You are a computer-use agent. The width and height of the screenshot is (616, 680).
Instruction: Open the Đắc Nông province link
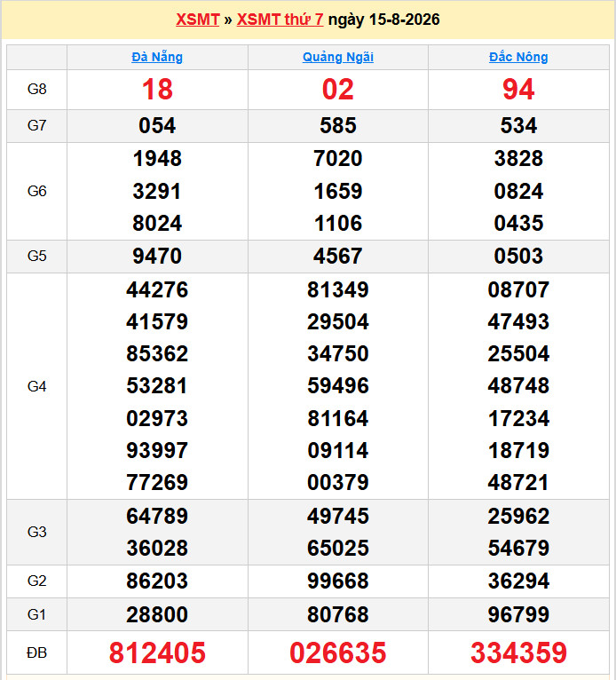(x=518, y=57)
